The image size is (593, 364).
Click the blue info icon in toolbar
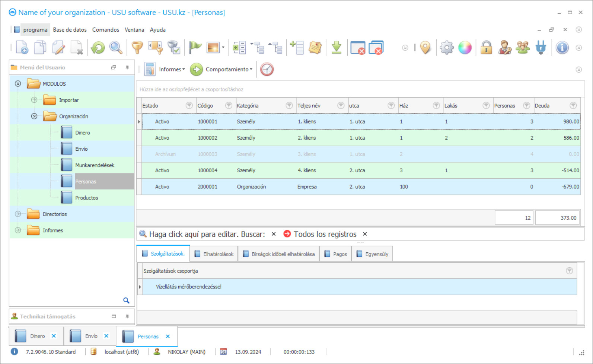click(x=562, y=48)
